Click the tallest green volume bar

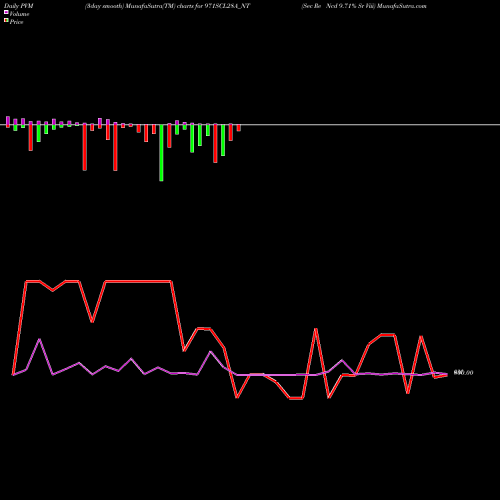point(161,153)
